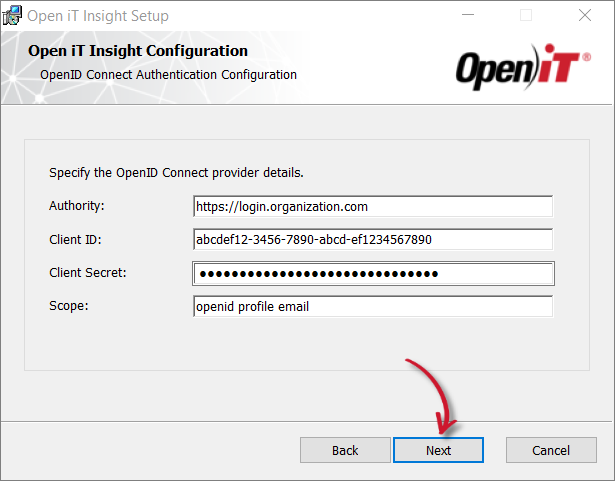
Task: Click into the Client Secret password field
Action: point(373,273)
